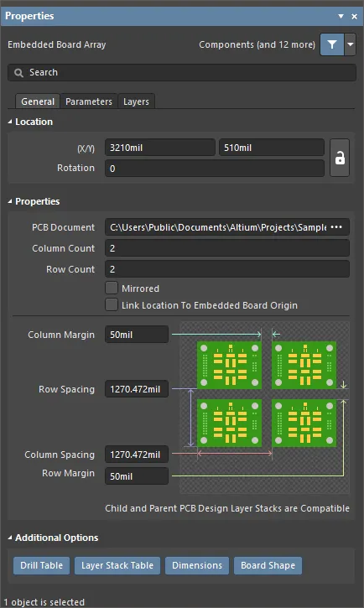Browse PCB Document with ellipsis button
The width and height of the screenshot is (364, 608).
pos(336,227)
